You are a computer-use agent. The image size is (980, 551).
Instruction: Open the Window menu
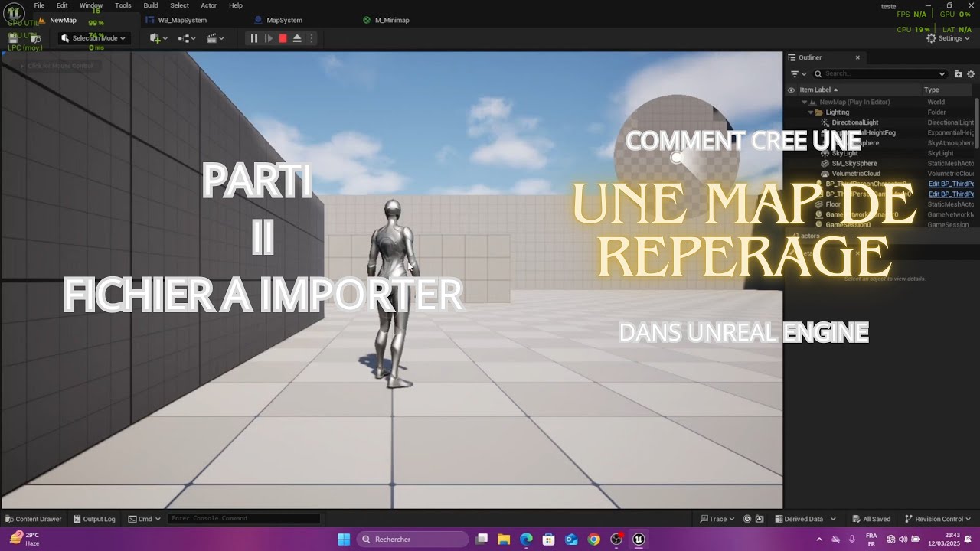click(x=91, y=5)
